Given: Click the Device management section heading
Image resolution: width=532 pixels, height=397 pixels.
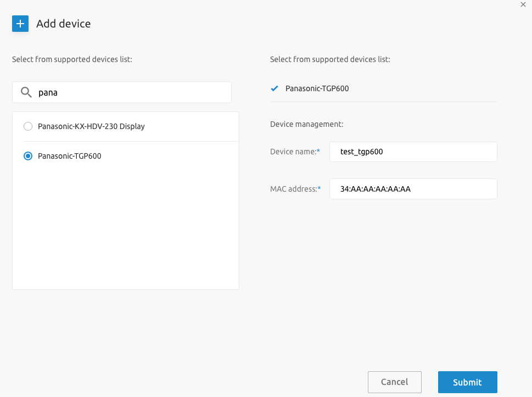Looking at the screenshot, I should [307, 124].
